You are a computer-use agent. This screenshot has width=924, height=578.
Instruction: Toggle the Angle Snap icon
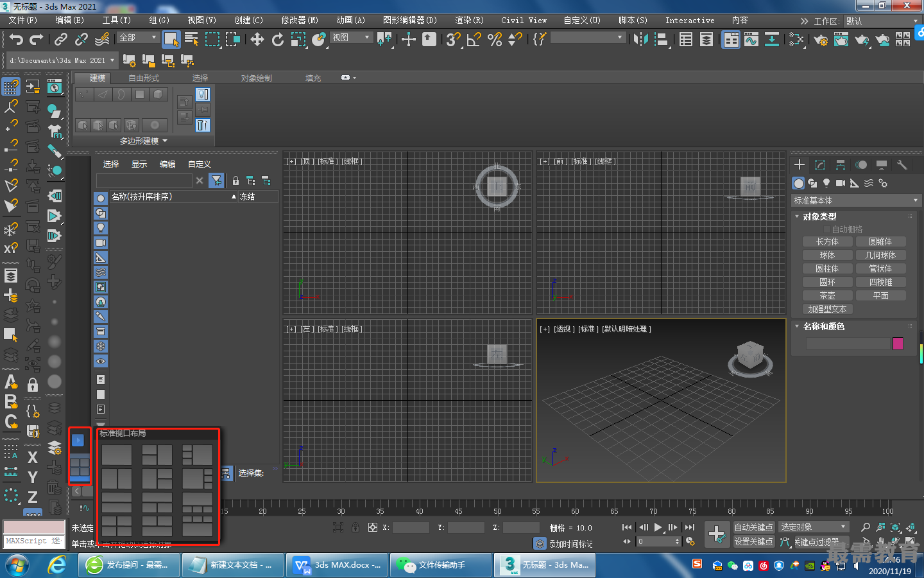click(474, 40)
